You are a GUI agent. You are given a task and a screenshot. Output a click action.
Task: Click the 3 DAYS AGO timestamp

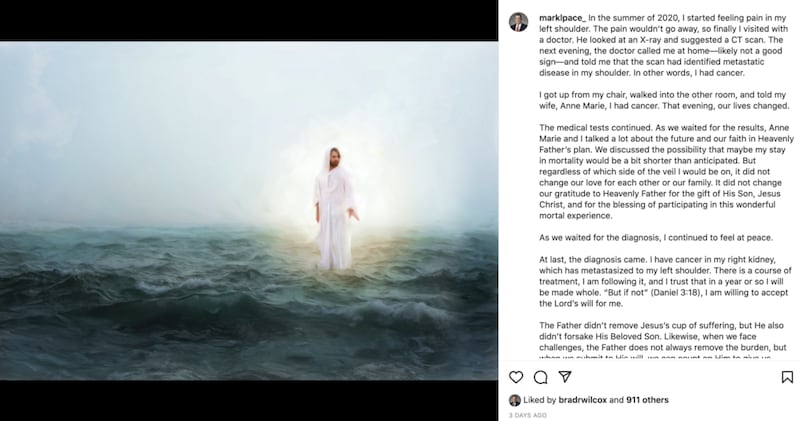[528, 415]
